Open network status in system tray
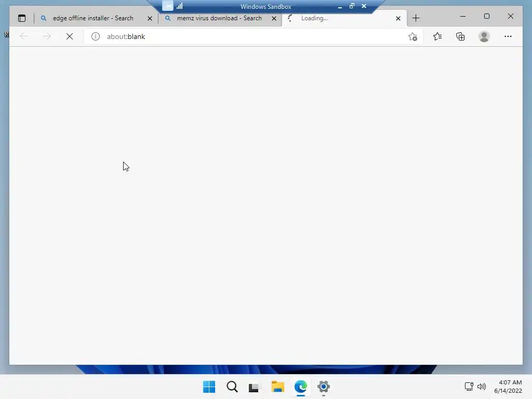The image size is (532, 399). tap(469, 387)
